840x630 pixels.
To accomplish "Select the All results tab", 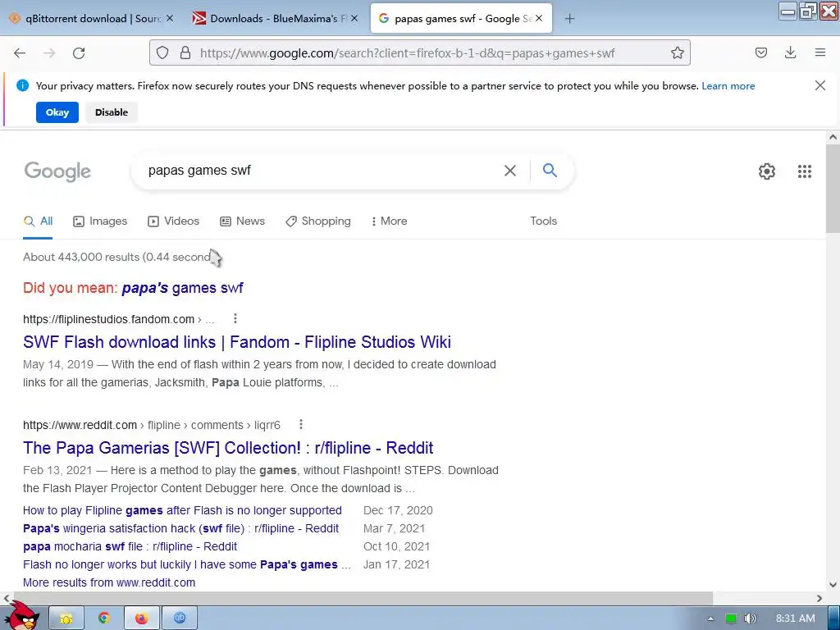I will [x=38, y=221].
